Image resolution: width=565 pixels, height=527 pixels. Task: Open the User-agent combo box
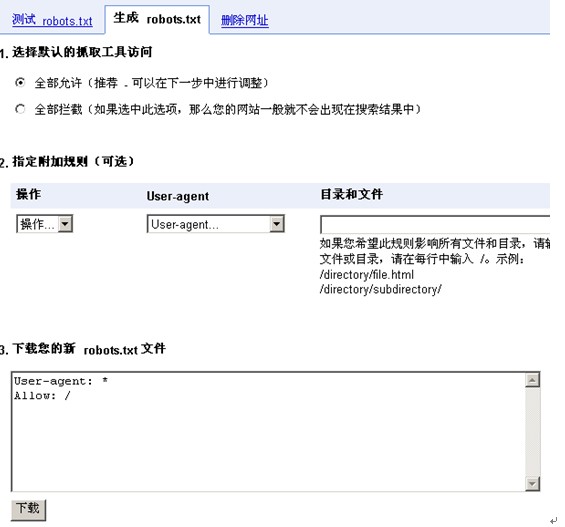point(216,224)
